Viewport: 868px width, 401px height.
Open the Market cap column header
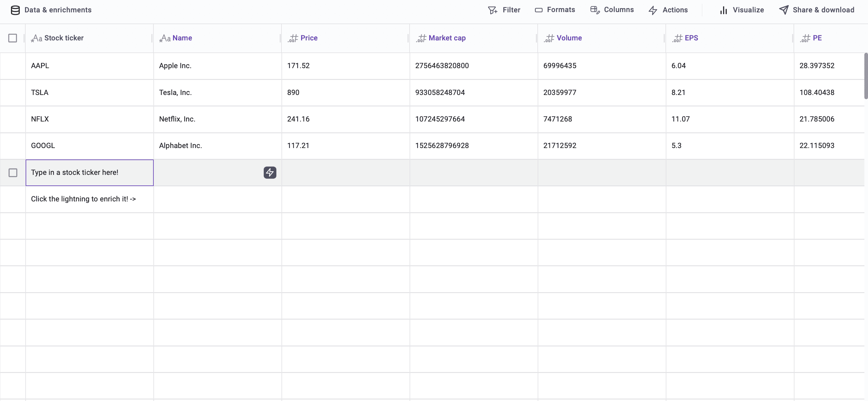coord(447,38)
